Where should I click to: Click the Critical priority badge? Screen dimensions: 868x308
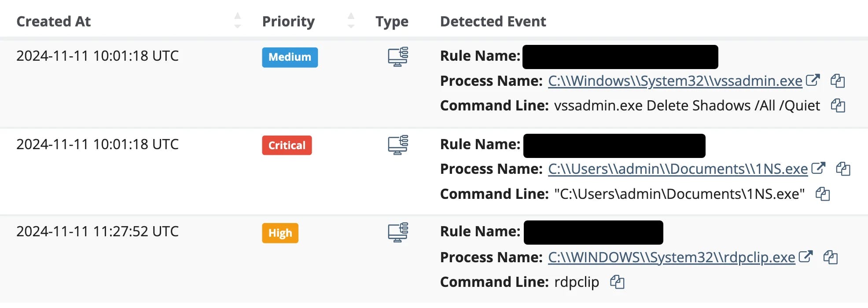[287, 145]
